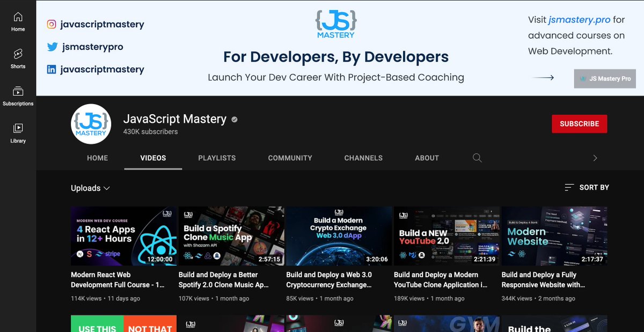
Task: Subscribe to JavaScript Mastery
Action: point(579,123)
